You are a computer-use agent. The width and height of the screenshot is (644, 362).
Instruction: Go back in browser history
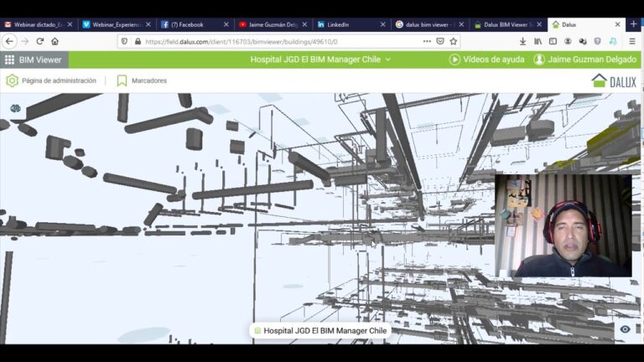pyautogui.click(x=9, y=41)
